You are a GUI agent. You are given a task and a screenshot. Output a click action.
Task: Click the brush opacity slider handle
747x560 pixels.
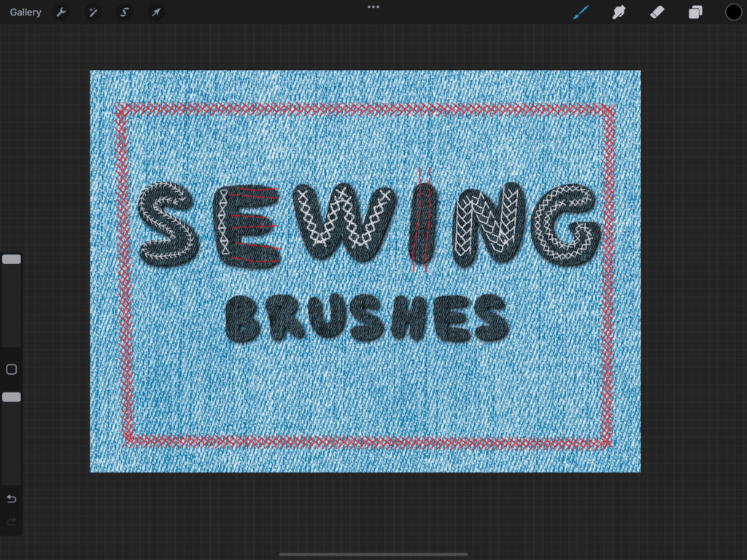pos(12,397)
